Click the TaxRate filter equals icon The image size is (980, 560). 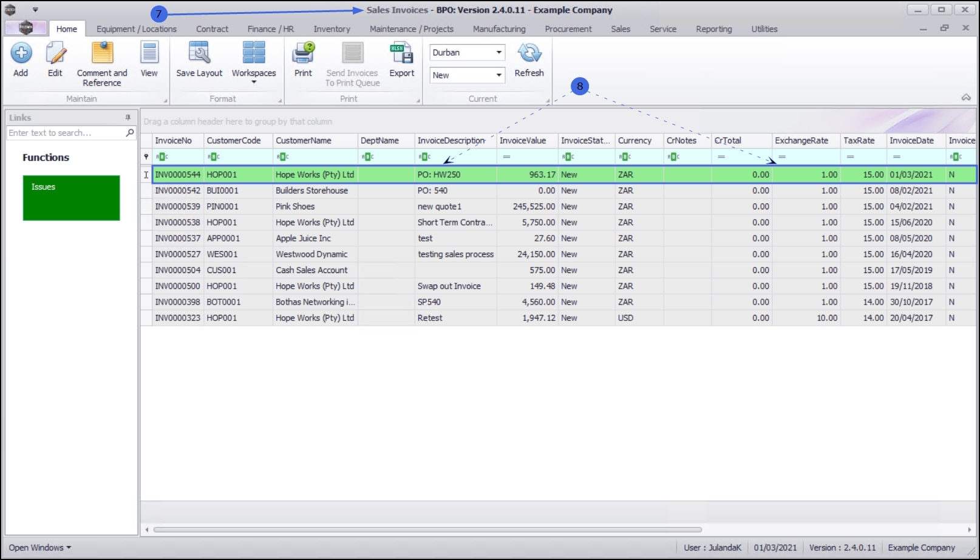850,157
